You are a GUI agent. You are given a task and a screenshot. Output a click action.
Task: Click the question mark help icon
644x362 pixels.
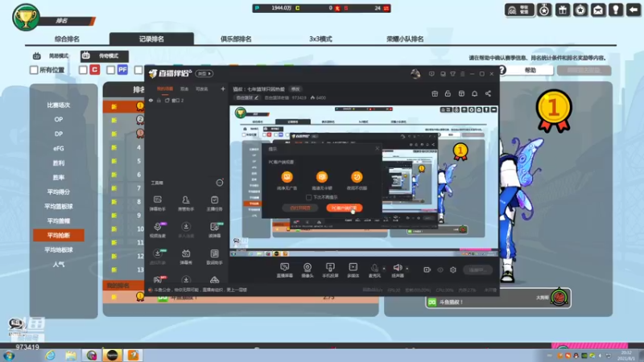point(502,70)
